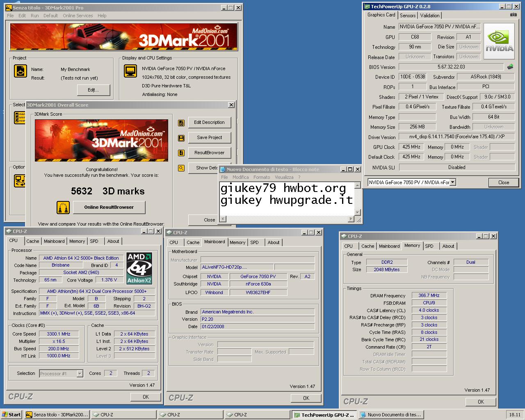Click the Show Details magnifier icon
This screenshot has width=525, height=420.
click(181, 168)
